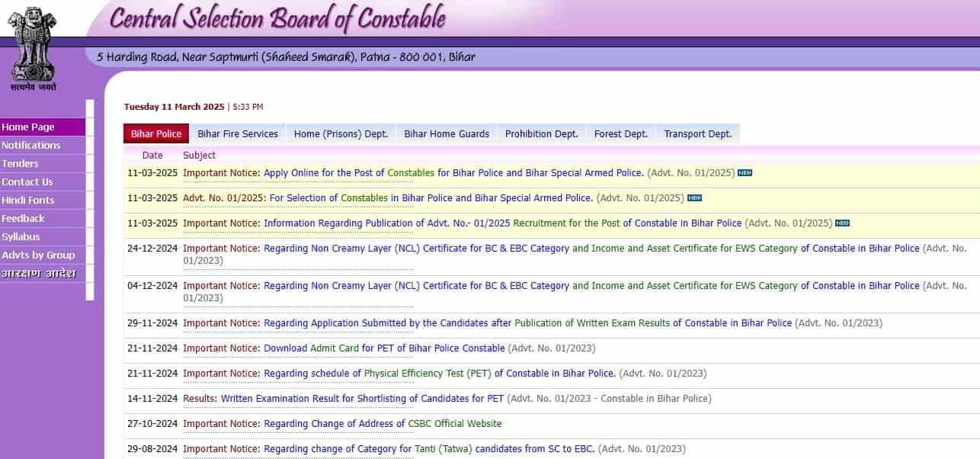The width and height of the screenshot is (980, 459).
Task: Click the 27-10-2024 date cell
Action: [x=152, y=424]
